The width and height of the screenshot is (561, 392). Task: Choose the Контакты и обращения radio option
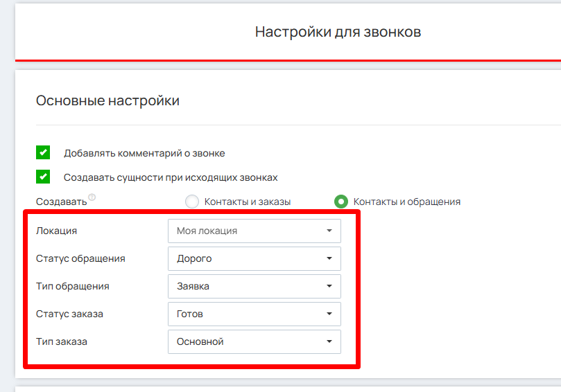coord(340,202)
